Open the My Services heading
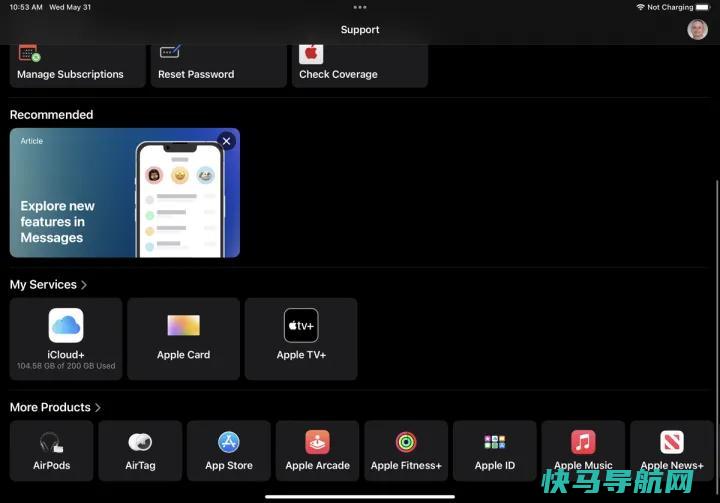This screenshot has height=503, width=720. [x=43, y=285]
